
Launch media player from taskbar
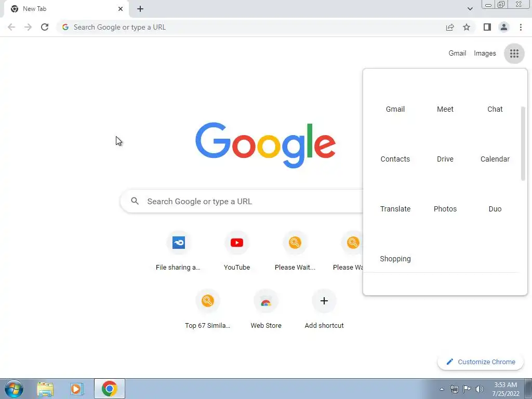click(77, 389)
